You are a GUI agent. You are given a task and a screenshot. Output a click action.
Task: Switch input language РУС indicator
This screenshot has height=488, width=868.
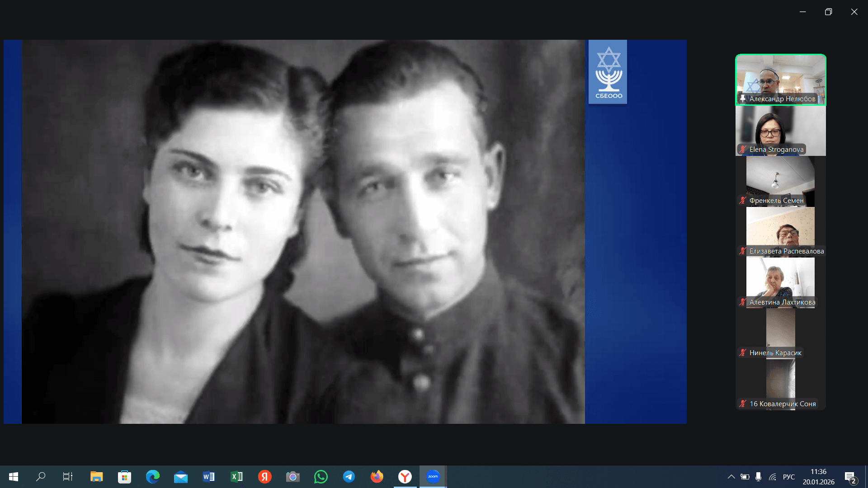[x=789, y=477]
